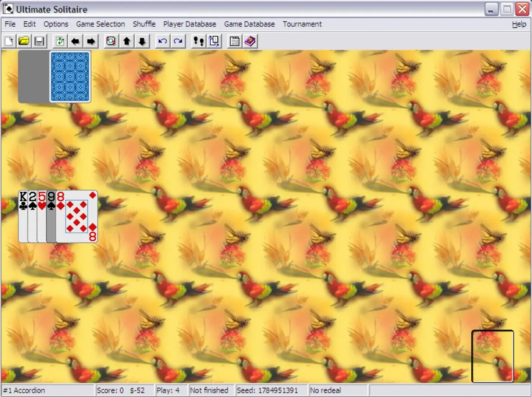The height and width of the screenshot is (397, 532).
Task: Advance to the next game with the right arrow
Action: (x=91, y=41)
